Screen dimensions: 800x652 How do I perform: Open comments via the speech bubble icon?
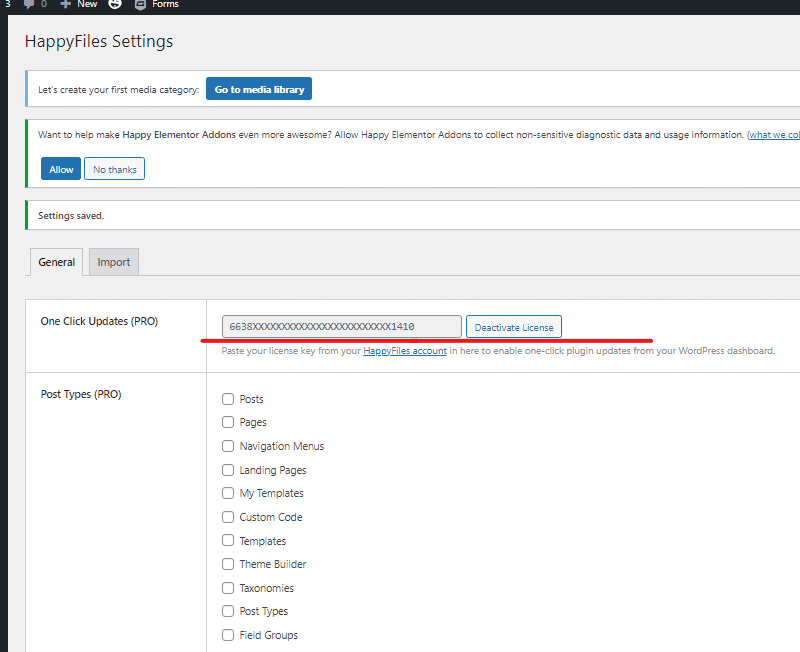[x=29, y=4]
